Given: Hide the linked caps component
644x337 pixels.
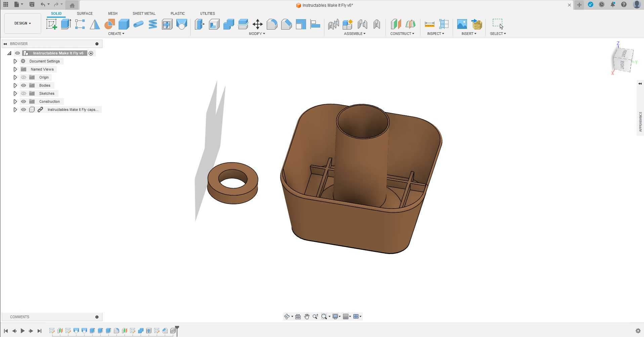Looking at the screenshot, I should (x=24, y=110).
